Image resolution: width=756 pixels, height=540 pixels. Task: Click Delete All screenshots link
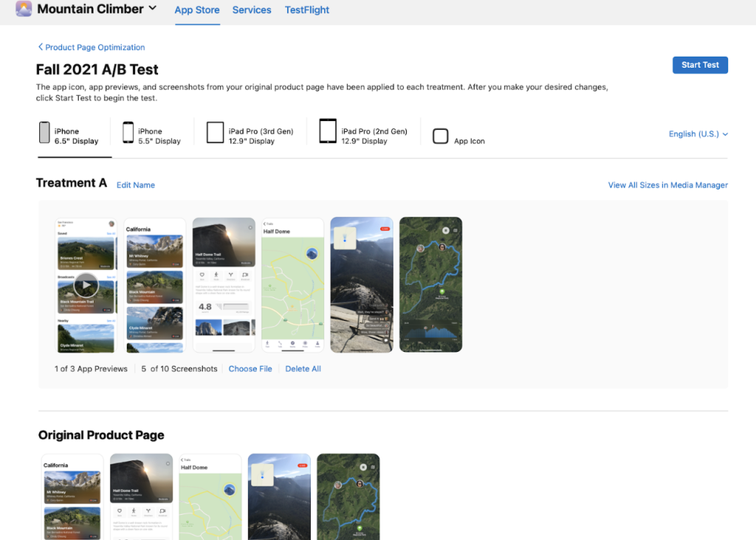coord(303,369)
